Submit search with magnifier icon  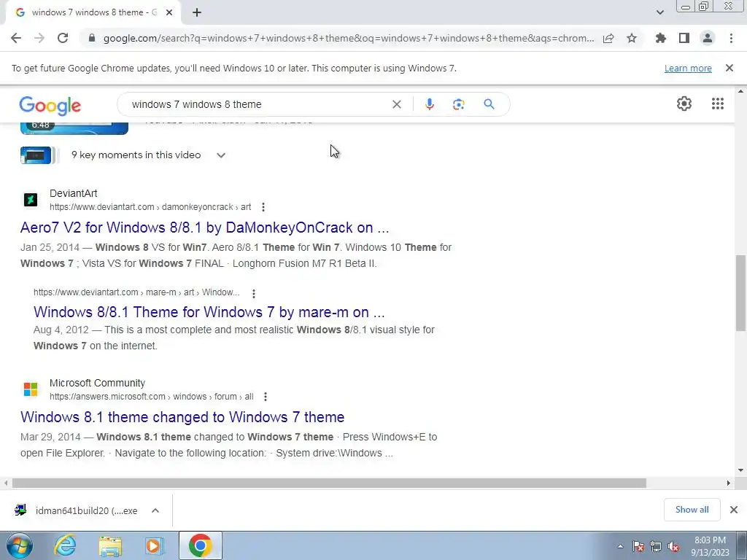(489, 104)
